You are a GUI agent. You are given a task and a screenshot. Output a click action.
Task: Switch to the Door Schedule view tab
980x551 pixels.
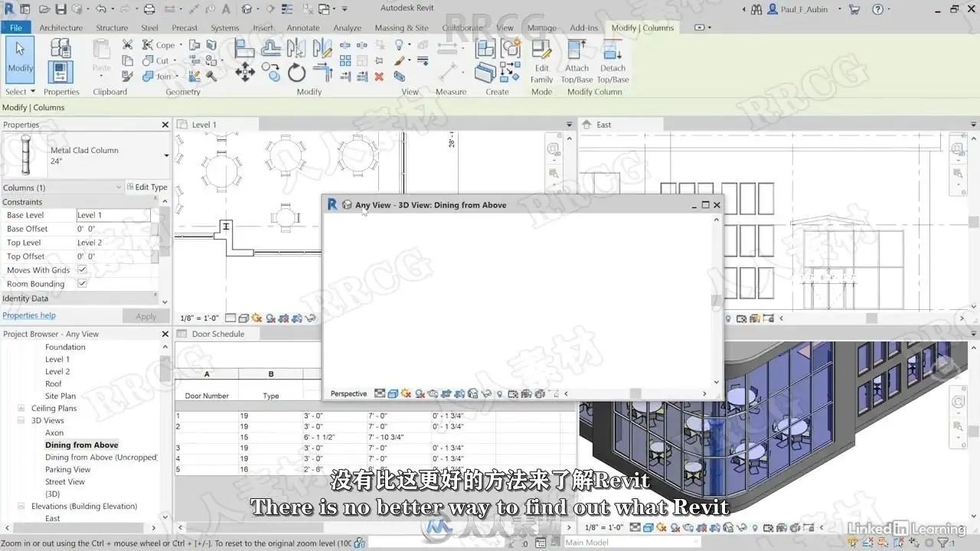[218, 334]
